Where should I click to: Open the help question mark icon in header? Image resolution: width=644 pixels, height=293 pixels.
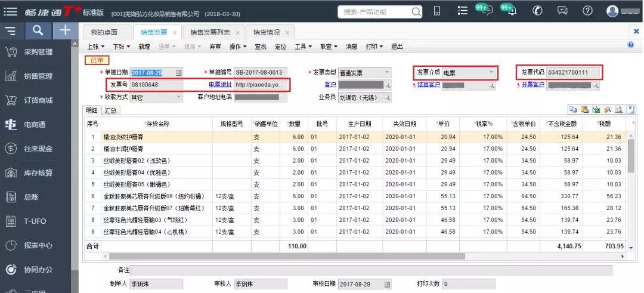[x=588, y=11]
